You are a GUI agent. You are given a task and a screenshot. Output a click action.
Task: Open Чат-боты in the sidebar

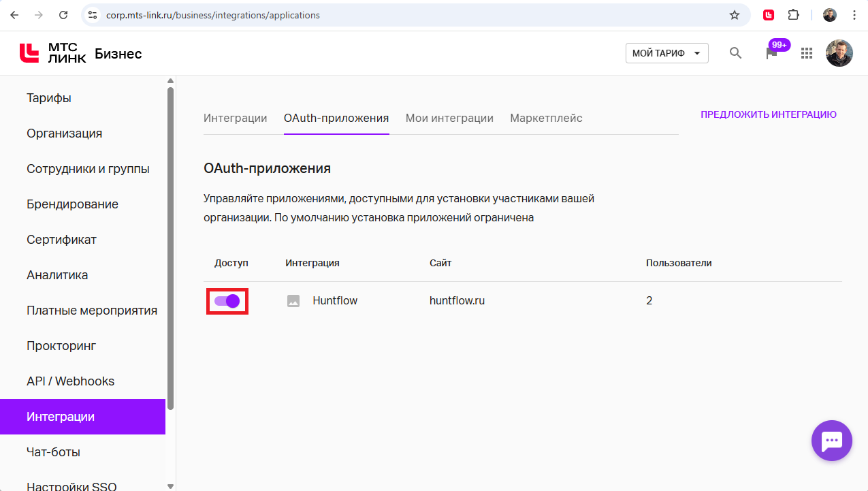pyautogui.click(x=82, y=452)
